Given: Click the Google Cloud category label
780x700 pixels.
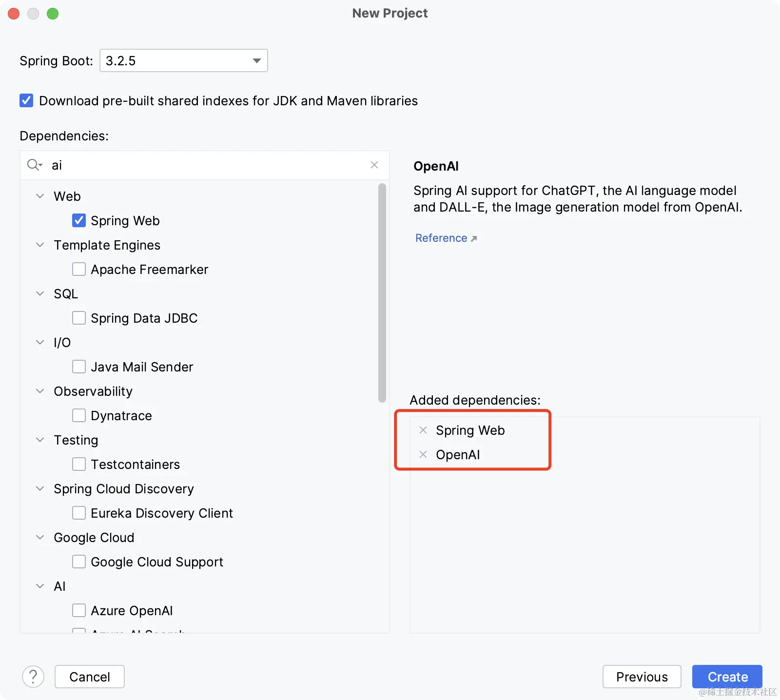Looking at the screenshot, I should click(x=94, y=537).
